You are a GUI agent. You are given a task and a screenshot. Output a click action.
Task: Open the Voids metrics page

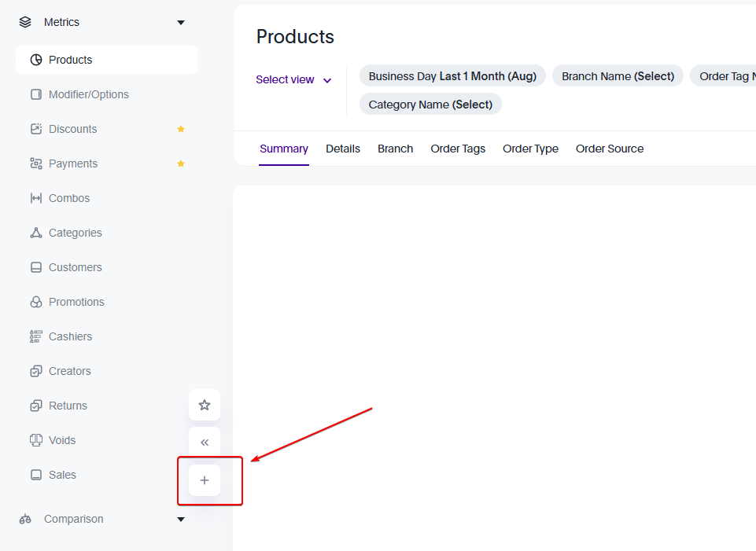coord(62,440)
